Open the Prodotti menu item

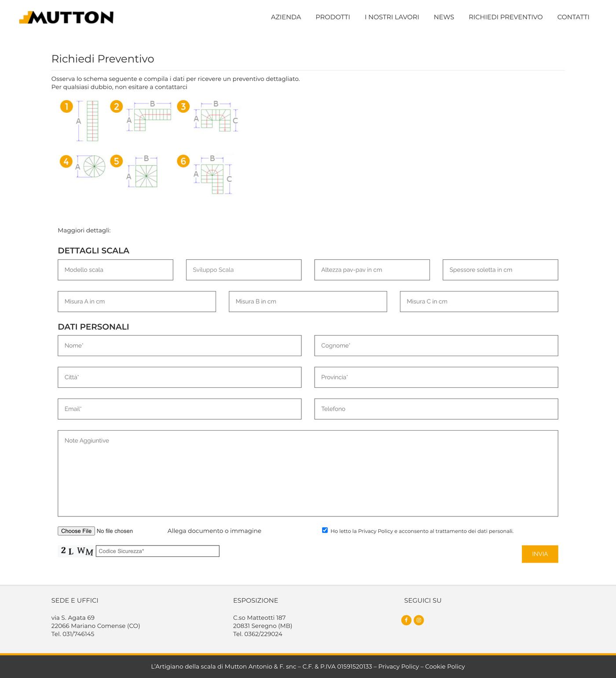pos(333,17)
